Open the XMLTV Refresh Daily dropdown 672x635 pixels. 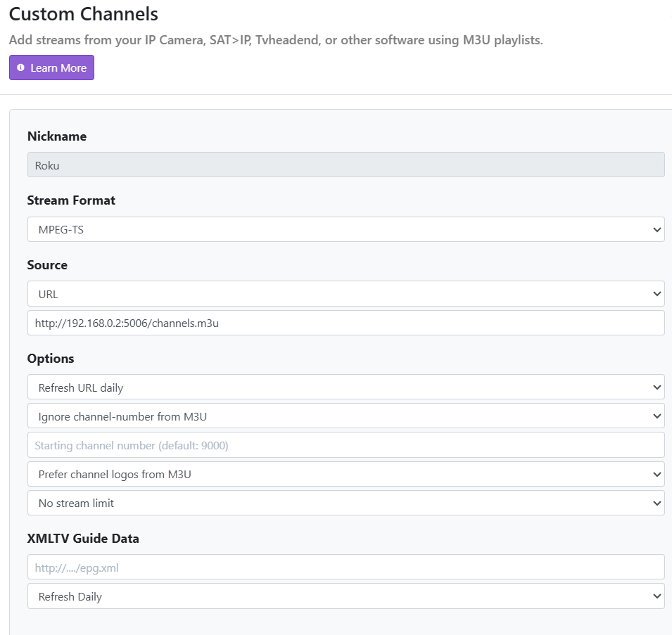345,596
